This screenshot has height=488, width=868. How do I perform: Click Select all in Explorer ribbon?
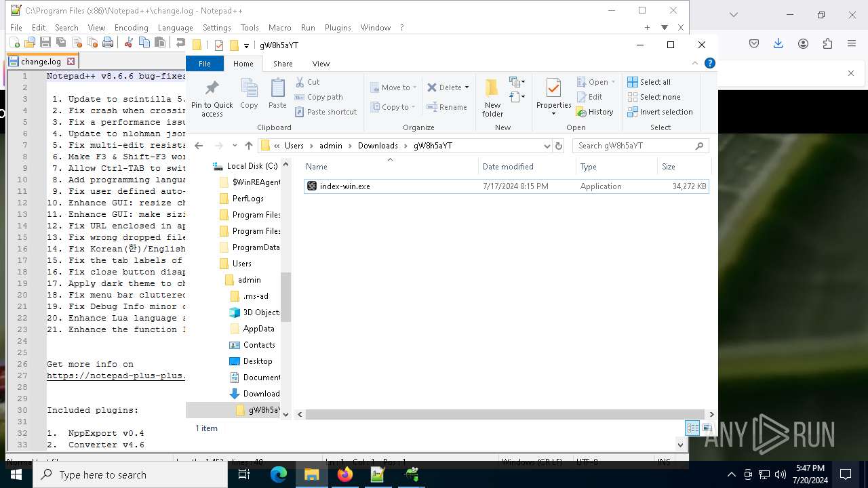point(649,82)
